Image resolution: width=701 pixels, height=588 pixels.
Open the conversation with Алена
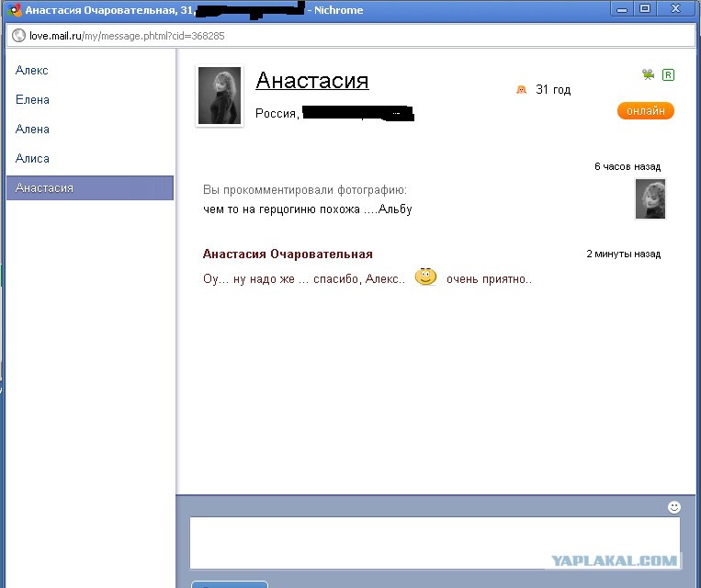(x=33, y=130)
